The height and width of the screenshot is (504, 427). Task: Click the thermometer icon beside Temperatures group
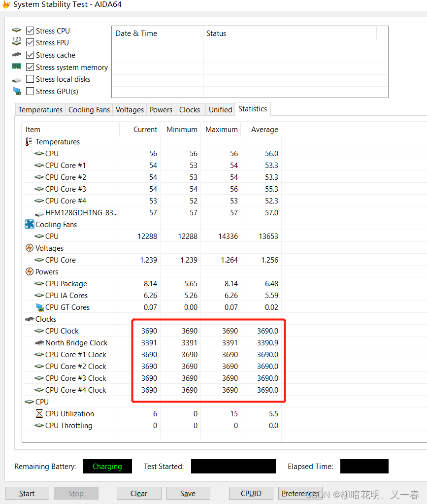point(29,142)
